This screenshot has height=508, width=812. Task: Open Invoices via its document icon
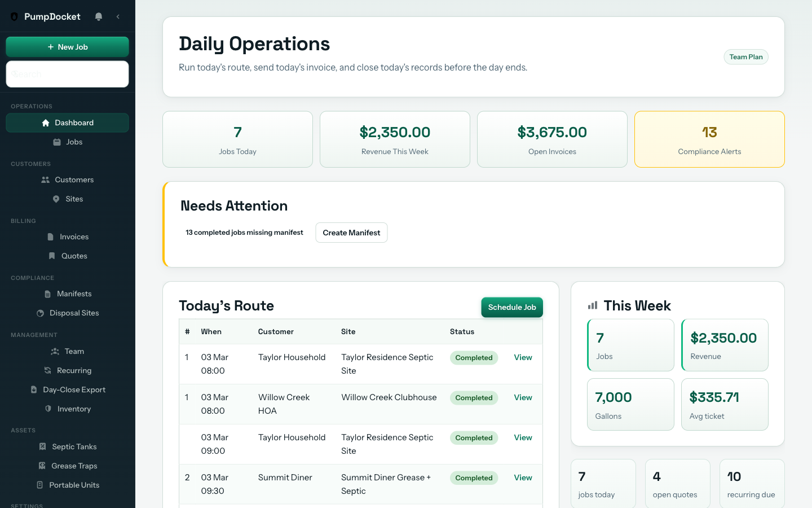click(50, 237)
